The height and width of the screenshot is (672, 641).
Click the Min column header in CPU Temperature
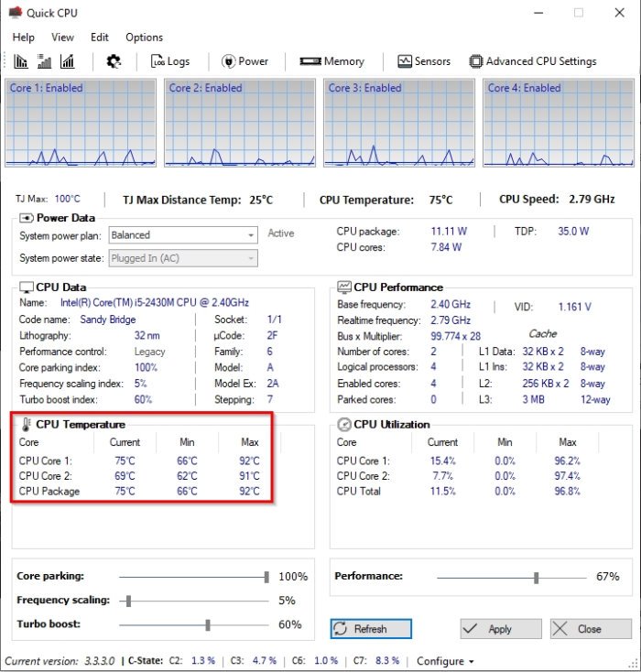[187, 442]
